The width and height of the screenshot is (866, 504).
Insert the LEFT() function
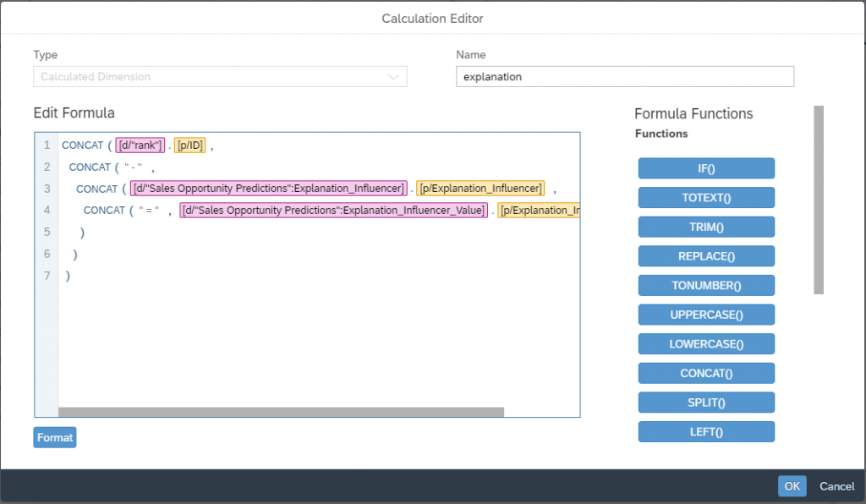click(706, 431)
